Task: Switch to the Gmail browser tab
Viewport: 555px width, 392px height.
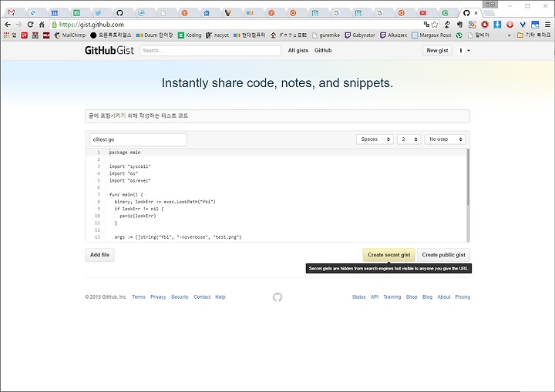Action: point(12,13)
